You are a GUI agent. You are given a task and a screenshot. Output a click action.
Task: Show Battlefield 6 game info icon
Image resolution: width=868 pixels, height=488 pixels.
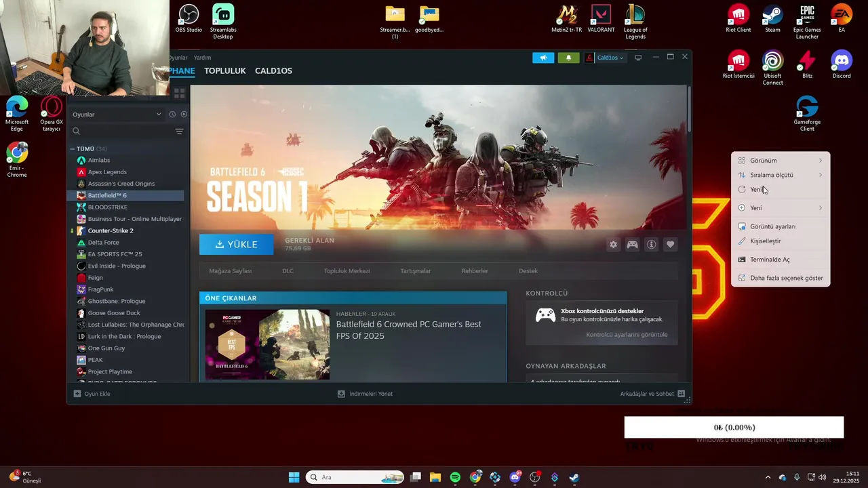[651, 245]
